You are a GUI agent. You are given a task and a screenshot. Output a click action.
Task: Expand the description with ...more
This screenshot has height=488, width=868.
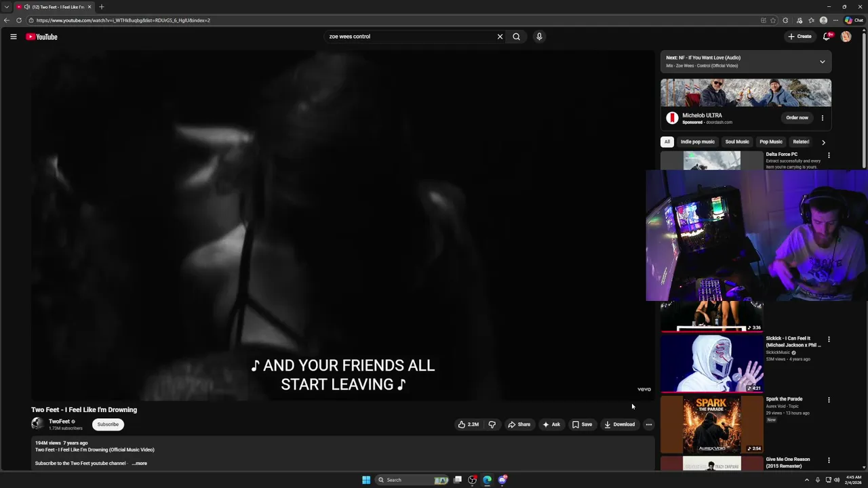[139, 464]
